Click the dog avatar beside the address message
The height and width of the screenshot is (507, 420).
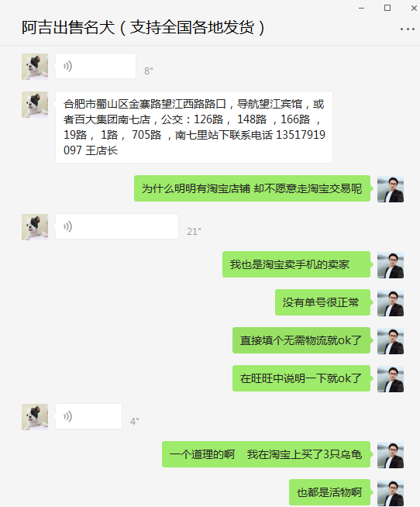click(35, 105)
